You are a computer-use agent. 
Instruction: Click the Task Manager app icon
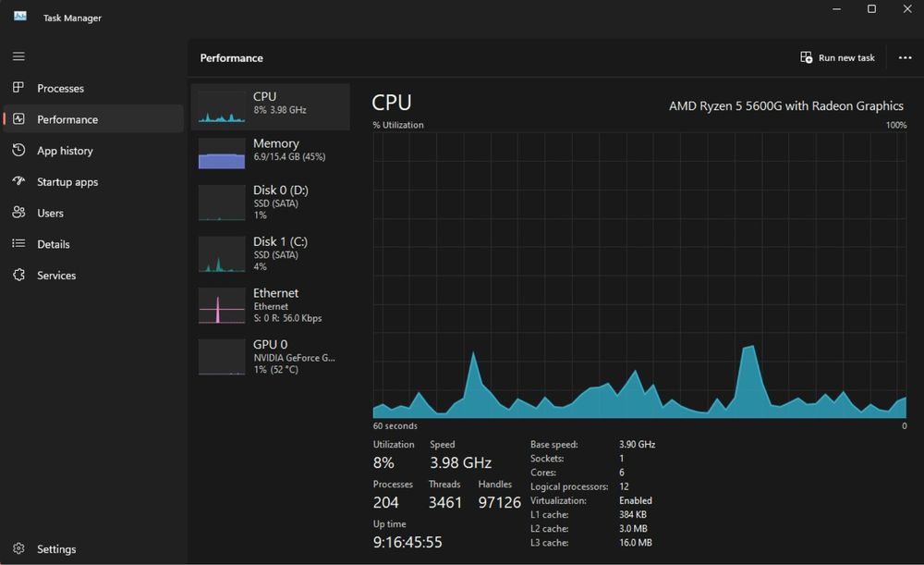(x=20, y=17)
